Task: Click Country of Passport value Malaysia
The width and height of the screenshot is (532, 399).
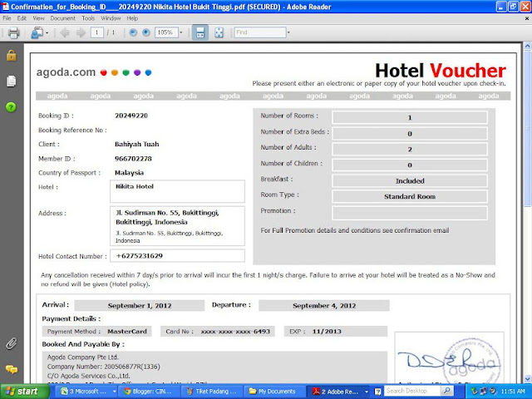Action: [129, 173]
